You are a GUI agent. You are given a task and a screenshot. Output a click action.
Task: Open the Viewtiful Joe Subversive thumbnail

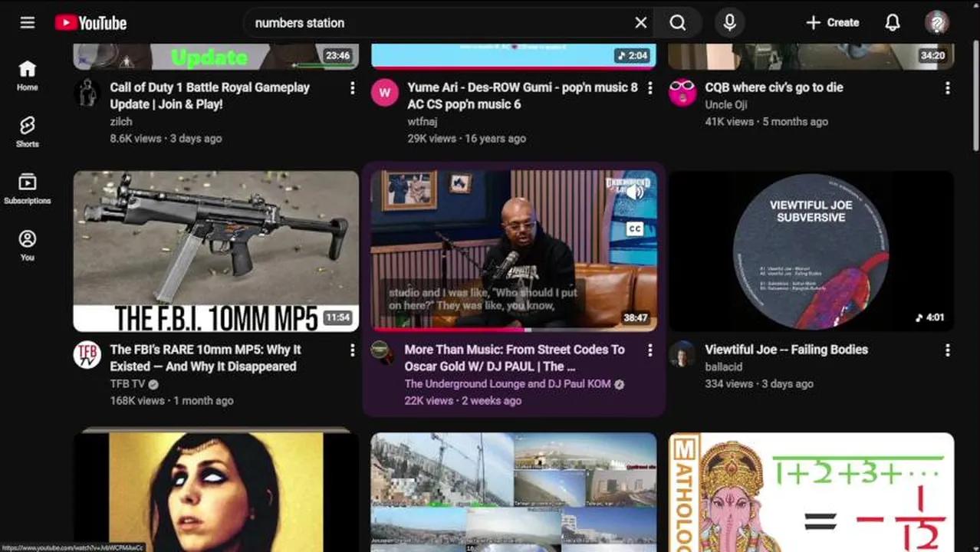[x=811, y=251]
